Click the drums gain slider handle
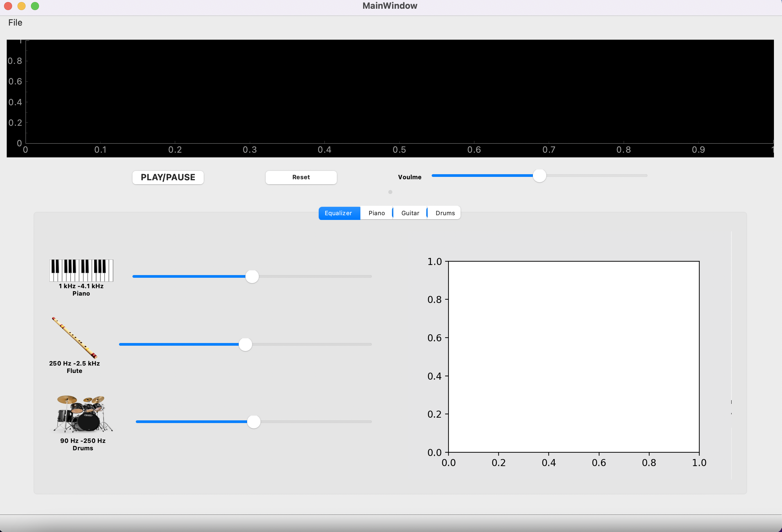The width and height of the screenshot is (782, 532). [x=254, y=422]
